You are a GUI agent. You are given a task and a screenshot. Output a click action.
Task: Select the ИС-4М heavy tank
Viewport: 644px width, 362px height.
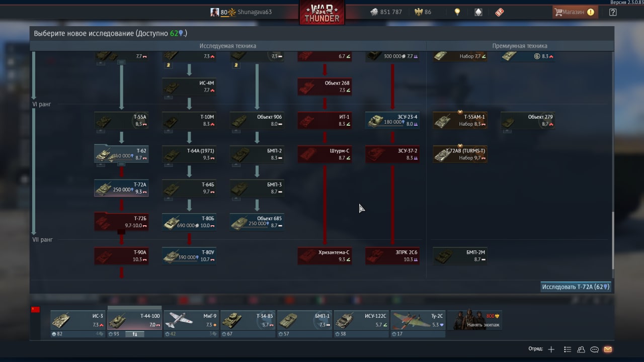(x=189, y=86)
